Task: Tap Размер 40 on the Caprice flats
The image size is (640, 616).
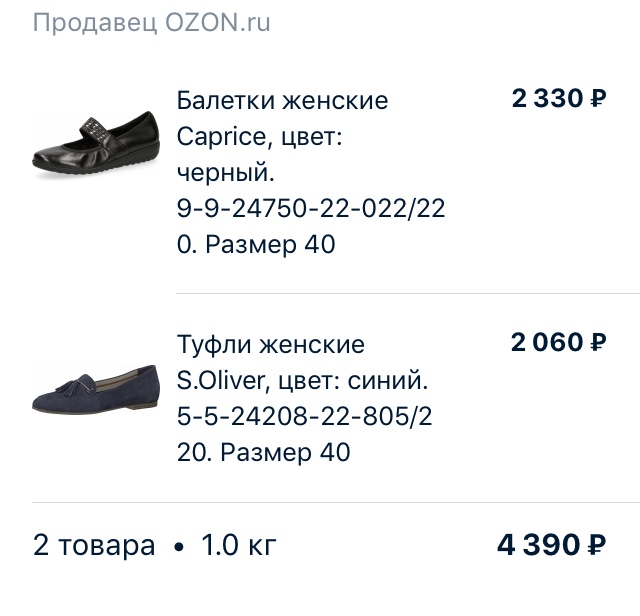Action: click(270, 245)
